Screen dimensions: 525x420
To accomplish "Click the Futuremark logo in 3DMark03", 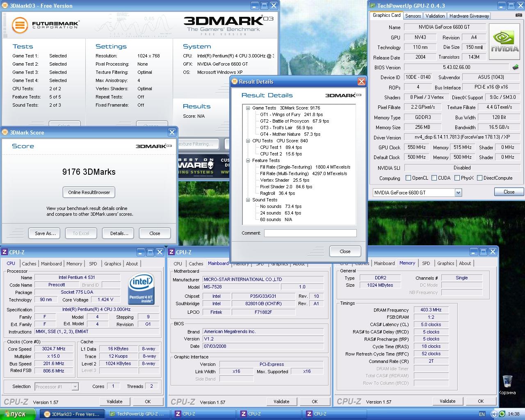I will click(46, 25).
